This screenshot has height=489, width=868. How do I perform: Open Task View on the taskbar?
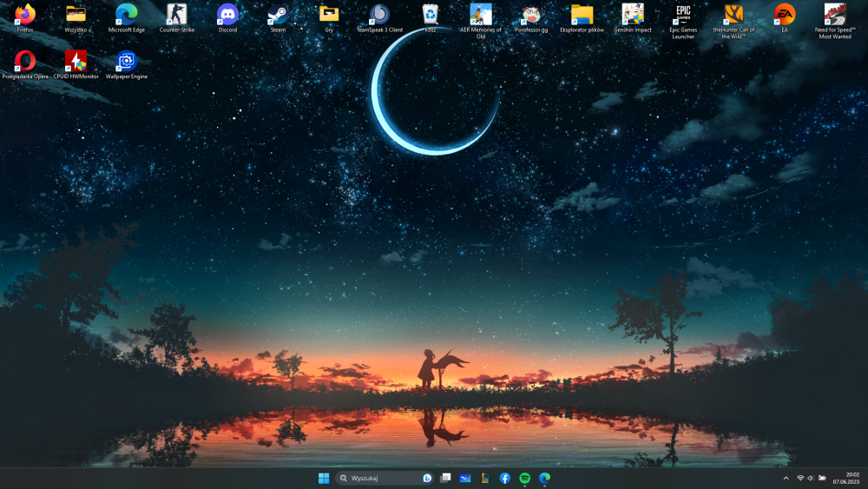pos(445,478)
